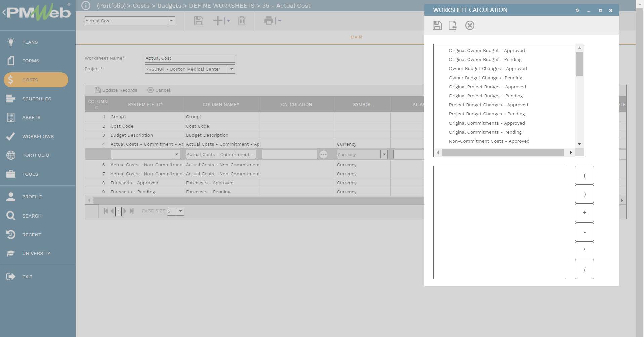
Task: Click the info icon beside breadcrumb
Action: pos(86,6)
